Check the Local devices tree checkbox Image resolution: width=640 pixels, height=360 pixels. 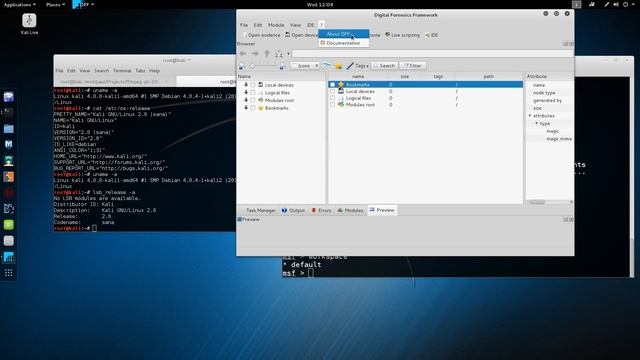(253, 85)
